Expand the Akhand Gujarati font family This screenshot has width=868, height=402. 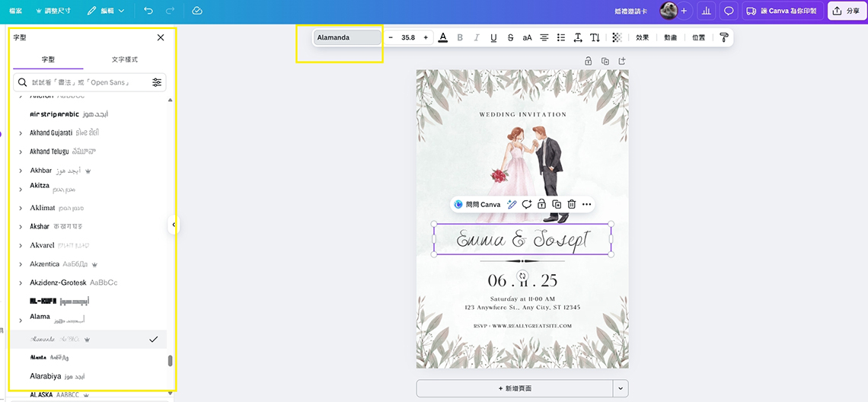tap(21, 133)
